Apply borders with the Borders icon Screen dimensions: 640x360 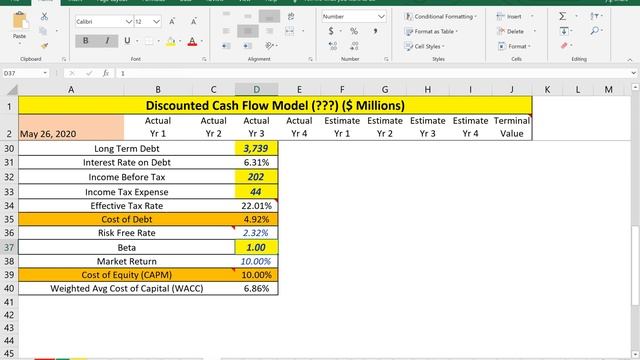click(x=149, y=41)
